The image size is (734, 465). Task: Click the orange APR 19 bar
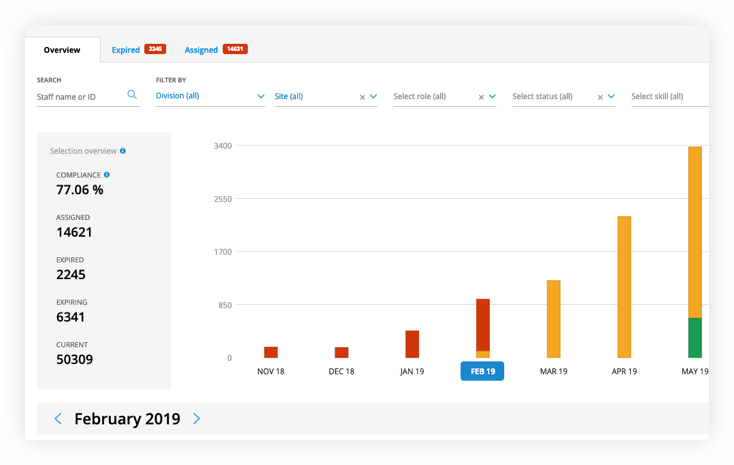click(x=624, y=287)
